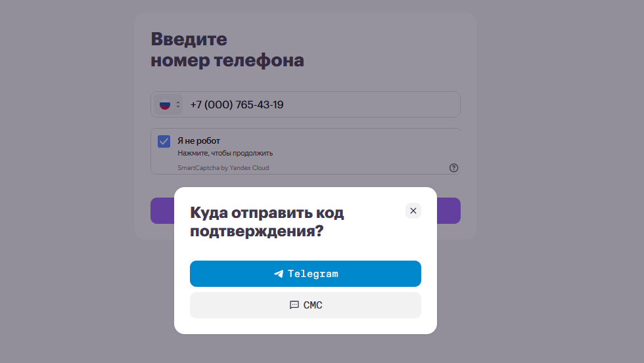Choose СМС as delivery method

(x=305, y=305)
